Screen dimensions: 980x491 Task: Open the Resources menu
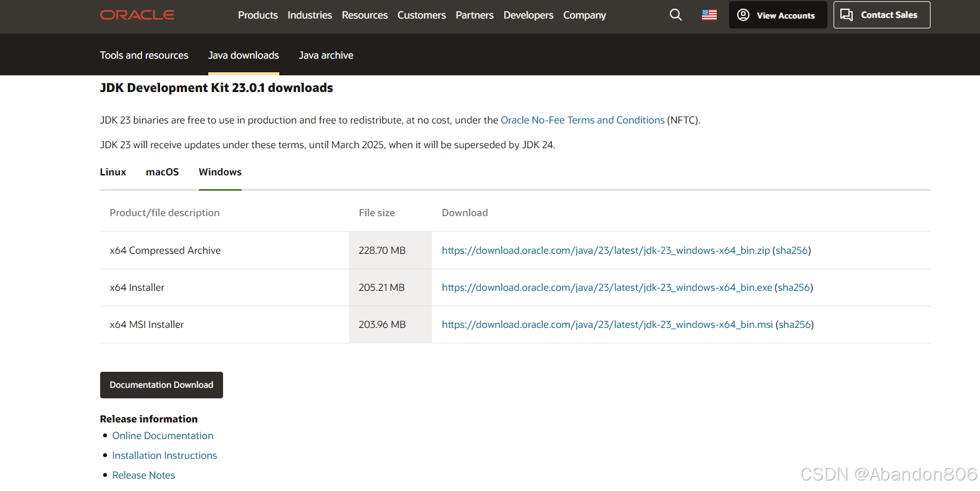[365, 15]
